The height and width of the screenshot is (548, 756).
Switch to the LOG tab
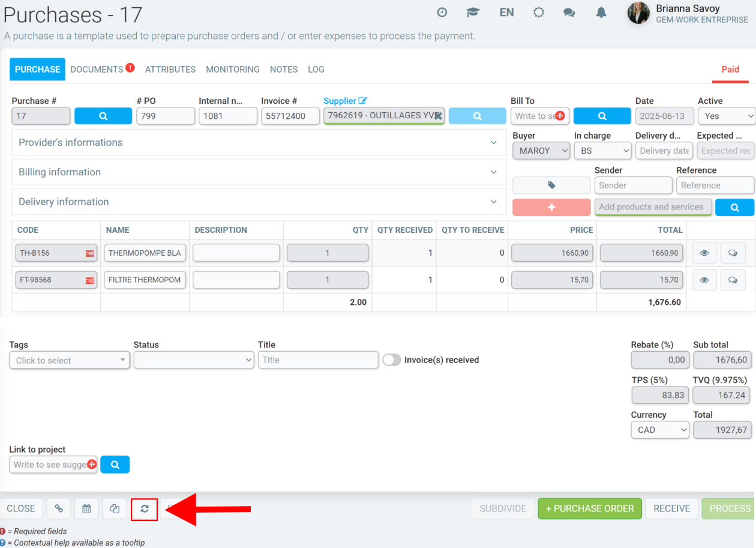(x=316, y=70)
